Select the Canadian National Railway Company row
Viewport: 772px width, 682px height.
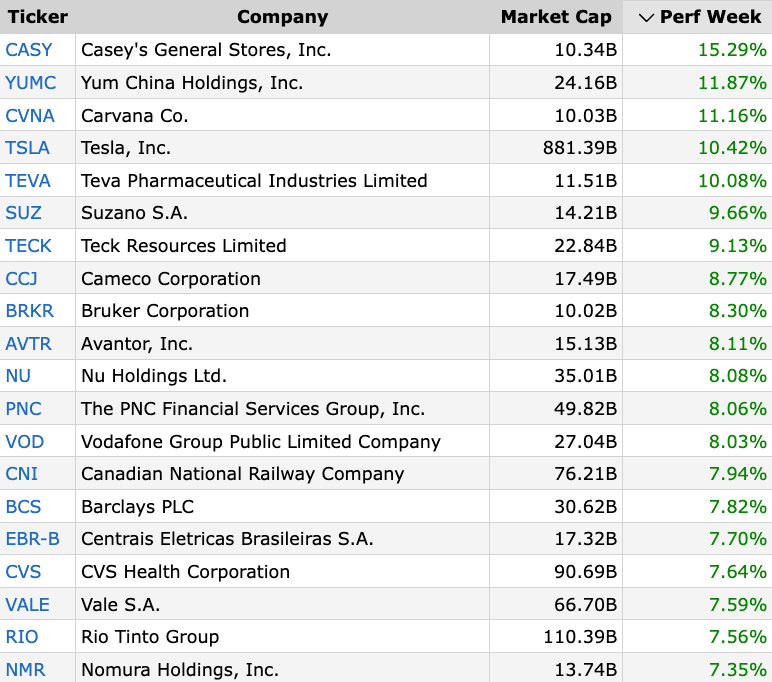pos(386,474)
